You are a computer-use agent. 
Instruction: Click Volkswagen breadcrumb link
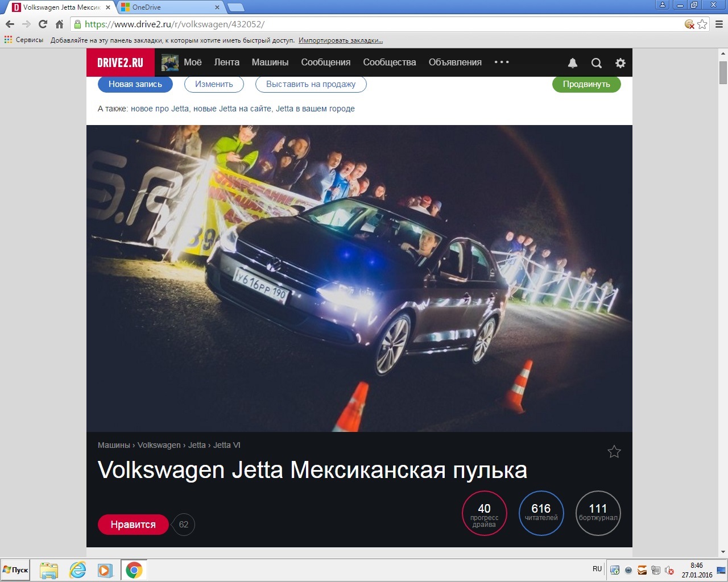pyautogui.click(x=159, y=445)
